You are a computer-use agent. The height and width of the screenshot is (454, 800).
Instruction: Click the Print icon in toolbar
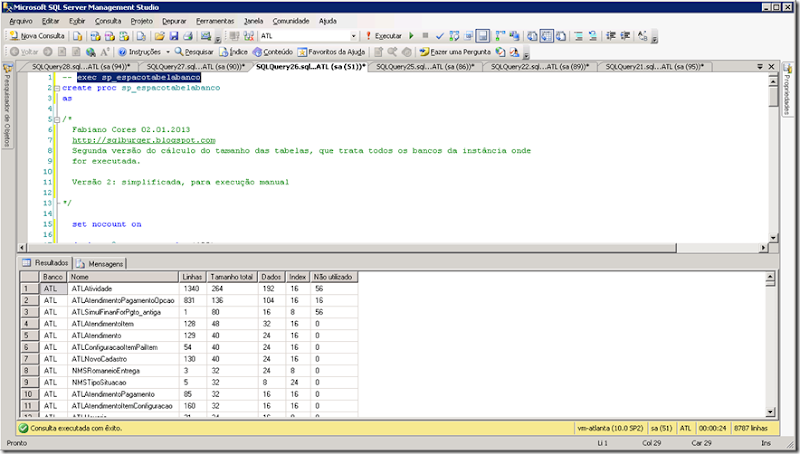pyautogui.click(x=188, y=36)
